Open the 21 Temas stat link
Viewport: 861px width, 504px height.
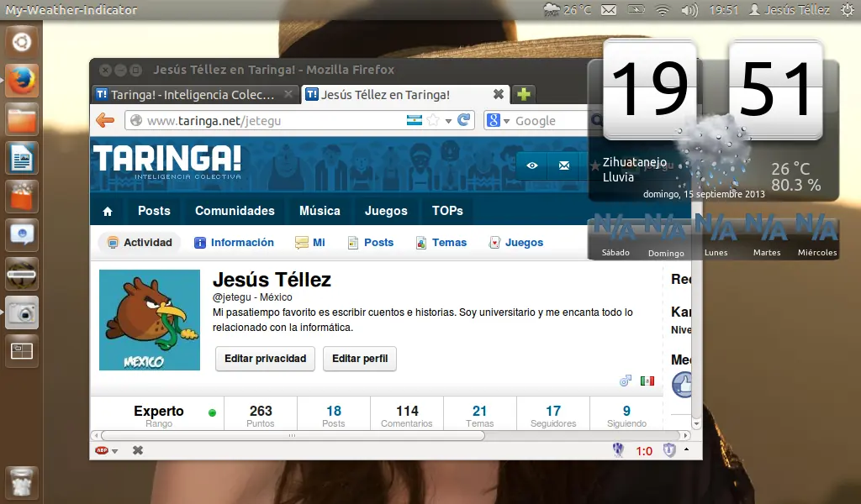pos(480,417)
